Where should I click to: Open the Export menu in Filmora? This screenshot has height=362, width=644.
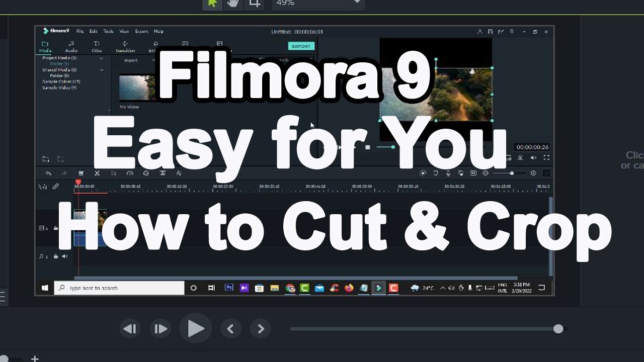(141, 31)
